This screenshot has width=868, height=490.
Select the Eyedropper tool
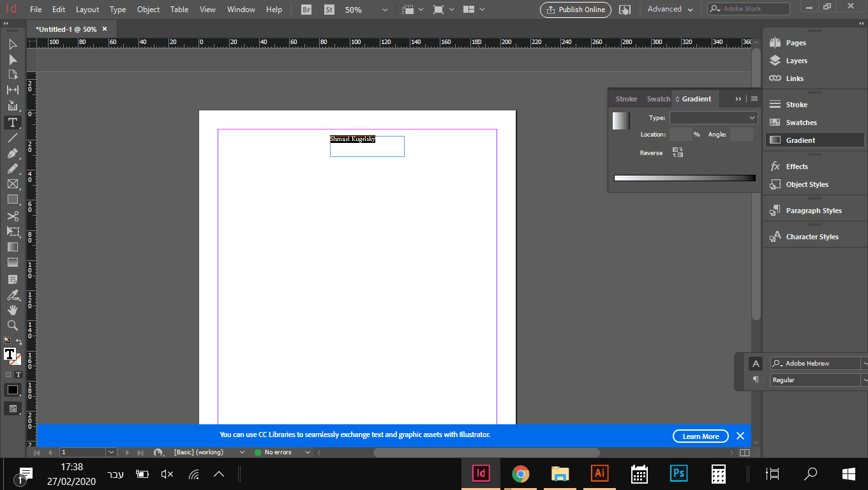coord(12,295)
